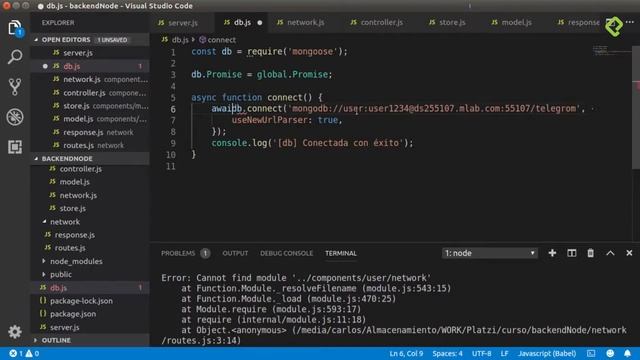Open the Explorer view in activity bar
Image resolution: width=640 pixels, height=360 pixels.
pyautogui.click(x=15, y=28)
